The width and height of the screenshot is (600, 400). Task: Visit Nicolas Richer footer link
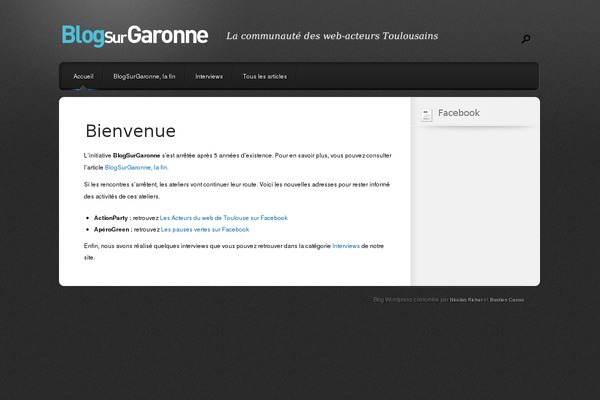(x=466, y=300)
